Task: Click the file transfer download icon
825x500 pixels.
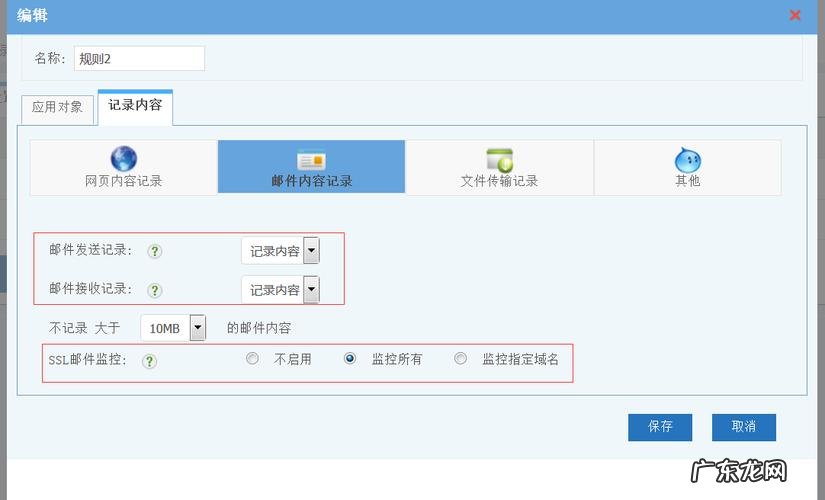Action: [x=499, y=160]
